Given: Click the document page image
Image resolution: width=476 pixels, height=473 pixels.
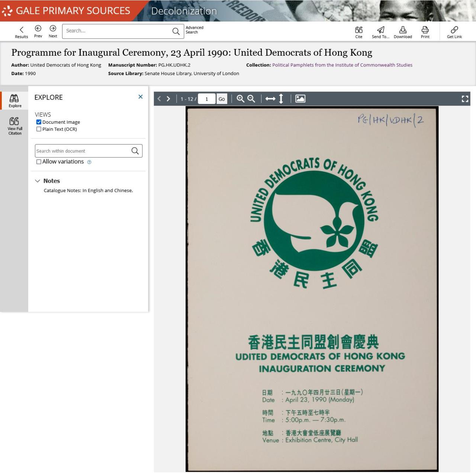Looking at the screenshot, I should click(x=312, y=289).
